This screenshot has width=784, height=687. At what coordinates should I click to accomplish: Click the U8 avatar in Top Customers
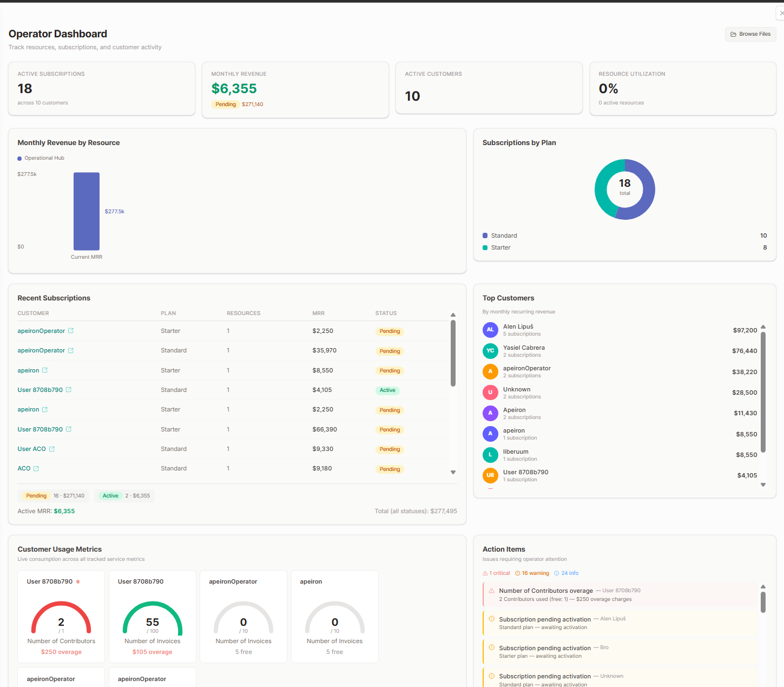tap(490, 475)
